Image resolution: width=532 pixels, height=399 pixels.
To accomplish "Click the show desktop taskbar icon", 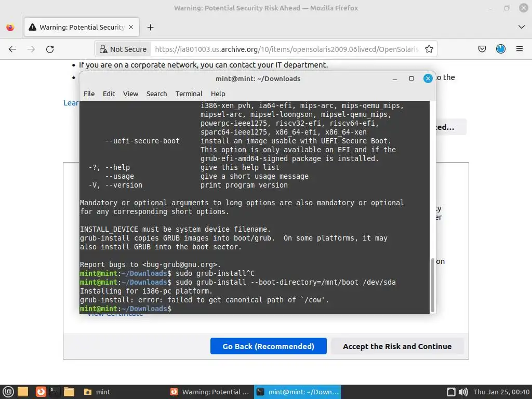I will pyautogui.click(x=23, y=392).
